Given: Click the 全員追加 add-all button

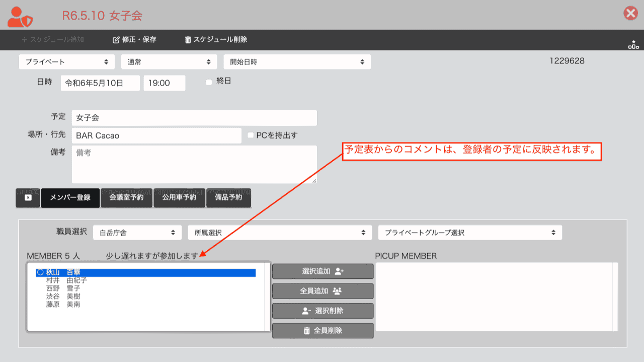Looking at the screenshot, I should coord(323,291).
